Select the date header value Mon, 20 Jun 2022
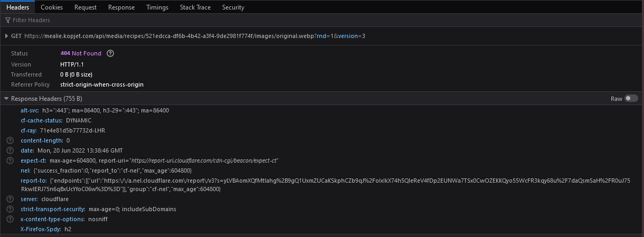 80,150
